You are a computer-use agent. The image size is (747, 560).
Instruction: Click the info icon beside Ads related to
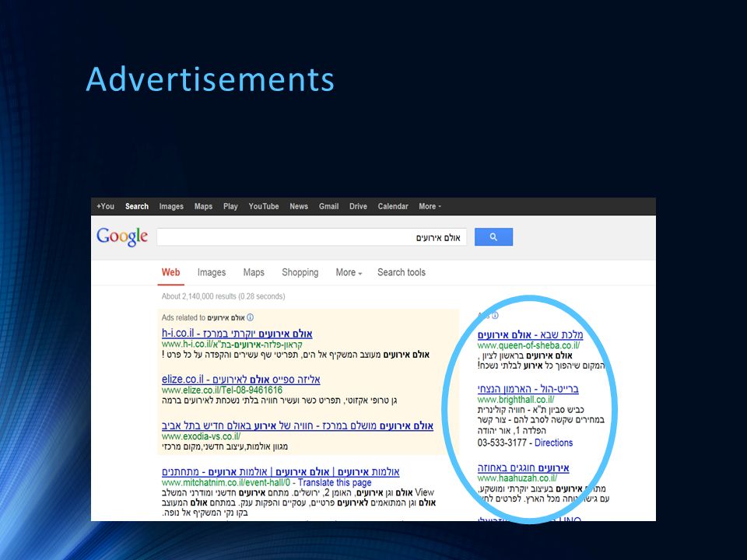pos(250,317)
